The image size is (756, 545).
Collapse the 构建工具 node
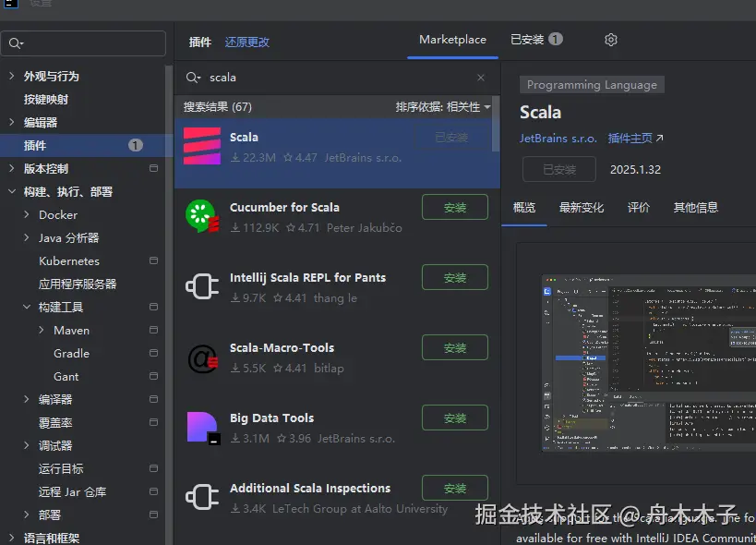27,307
